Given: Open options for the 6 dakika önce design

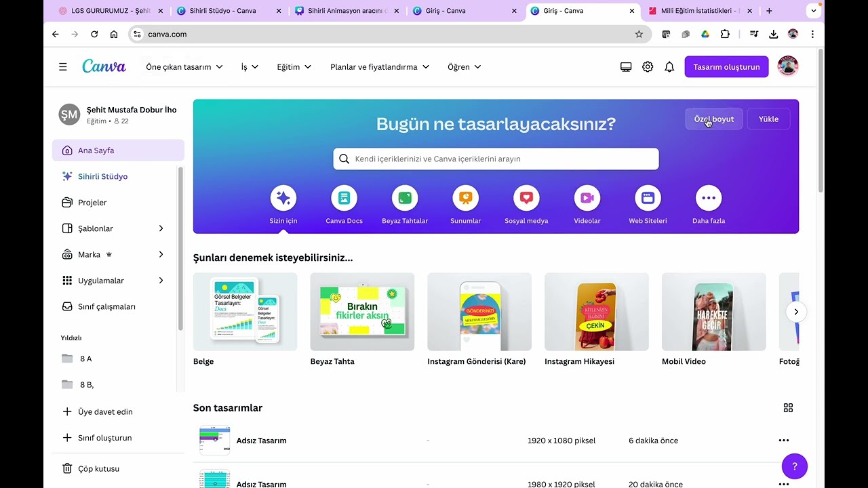Looking at the screenshot, I should [x=784, y=441].
